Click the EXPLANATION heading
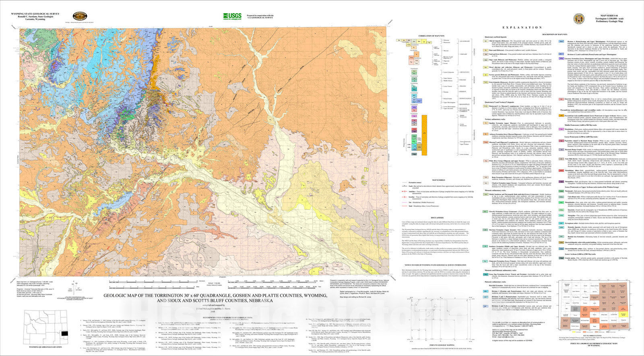Viewport: 644px width, 356px height. pos(522,27)
